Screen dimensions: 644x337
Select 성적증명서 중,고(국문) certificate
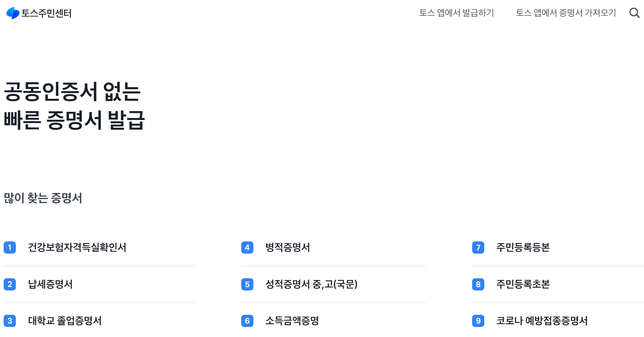312,284
